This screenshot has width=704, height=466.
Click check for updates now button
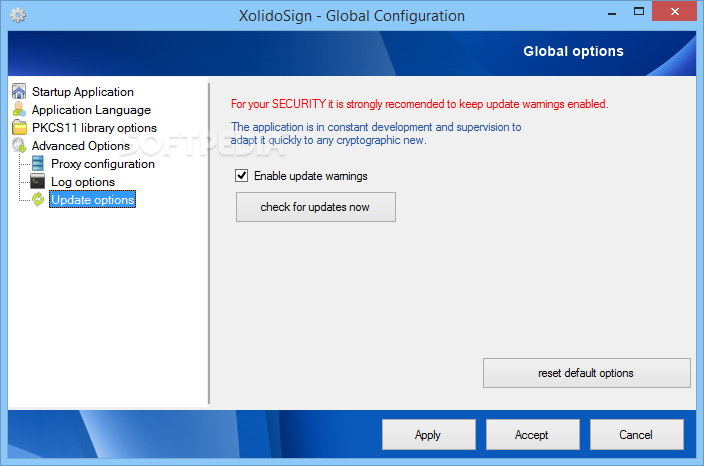pos(316,207)
